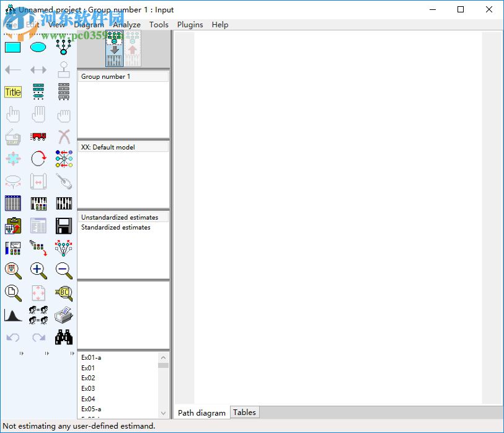This screenshot has height=433, width=504.
Task: Open the View menu
Action: pyautogui.click(x=56, y=25)
